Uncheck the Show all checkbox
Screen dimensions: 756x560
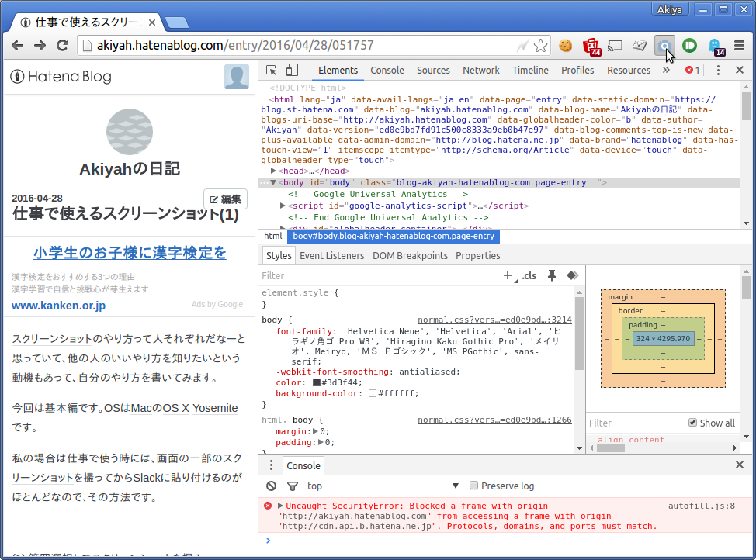click(x=693, y=423)
